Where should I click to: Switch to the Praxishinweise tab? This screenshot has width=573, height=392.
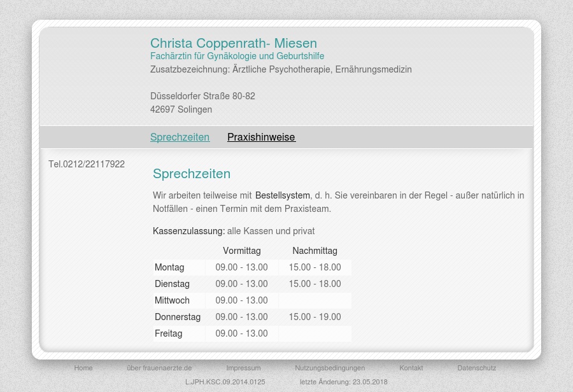pyautogui.click(x=261, y=137)
